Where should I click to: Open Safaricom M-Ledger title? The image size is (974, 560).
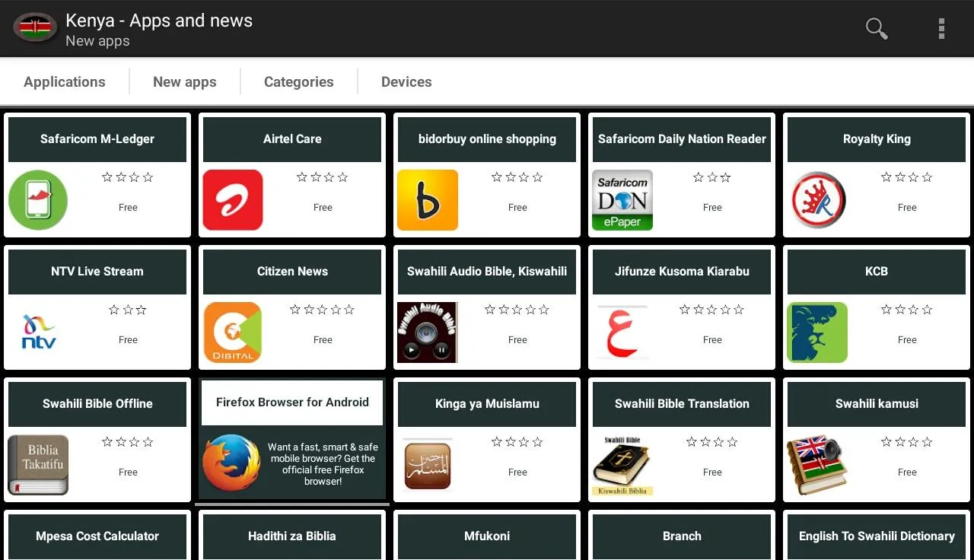click(x=97, y=139)
